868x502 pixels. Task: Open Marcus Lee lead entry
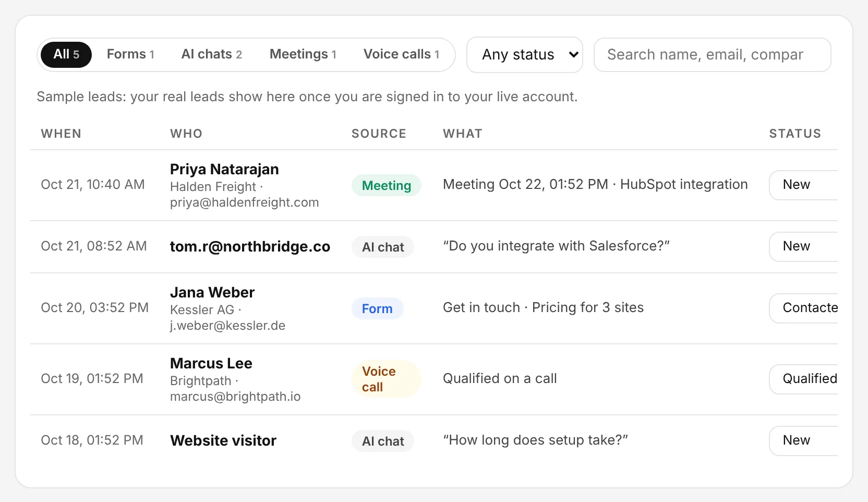(211, 363)
